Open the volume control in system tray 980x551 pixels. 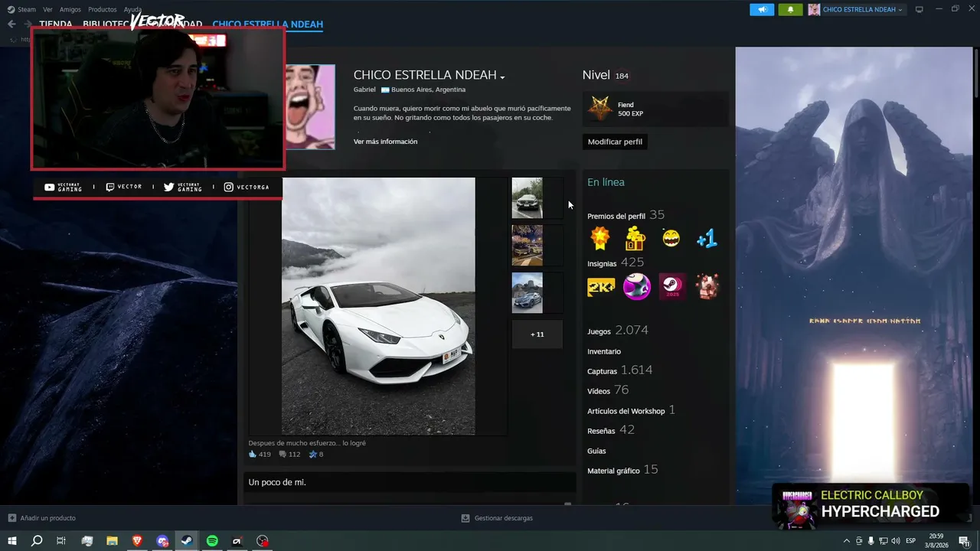pyautogui.click(x=896, y=541)
